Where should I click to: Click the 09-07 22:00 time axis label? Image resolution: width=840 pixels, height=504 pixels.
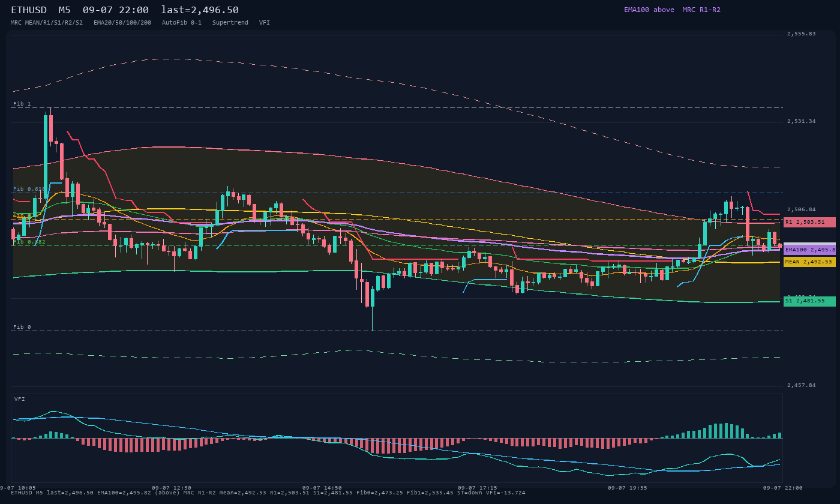[783, 488]
